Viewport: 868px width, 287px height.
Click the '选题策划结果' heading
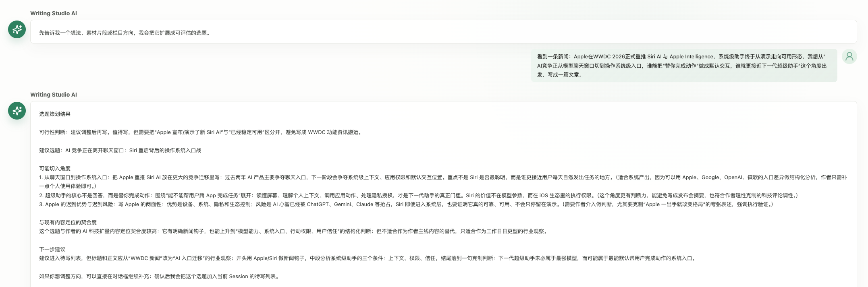pyautogui.click(x=55, y=114)
